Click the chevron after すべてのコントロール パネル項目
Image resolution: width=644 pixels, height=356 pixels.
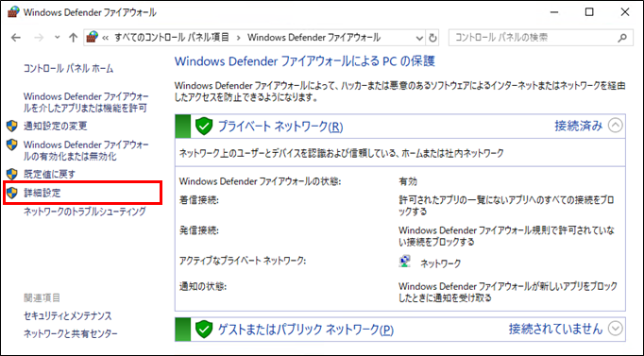[238, 38]
